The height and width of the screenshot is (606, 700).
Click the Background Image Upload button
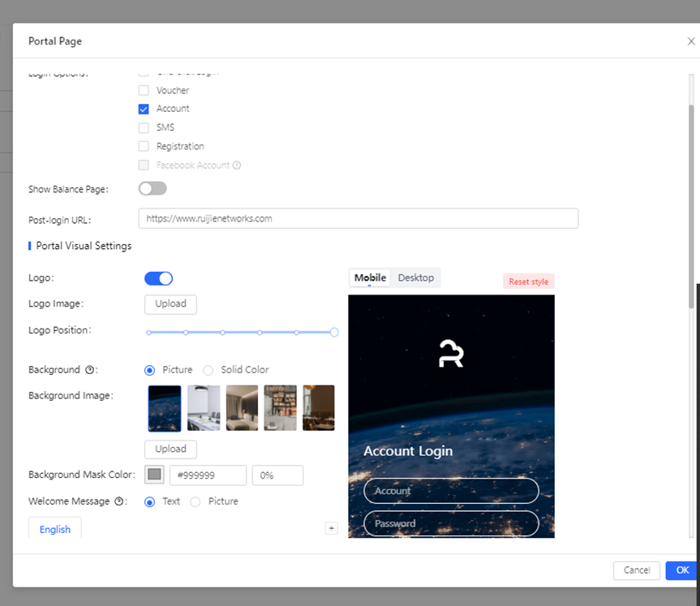[170, 449]
